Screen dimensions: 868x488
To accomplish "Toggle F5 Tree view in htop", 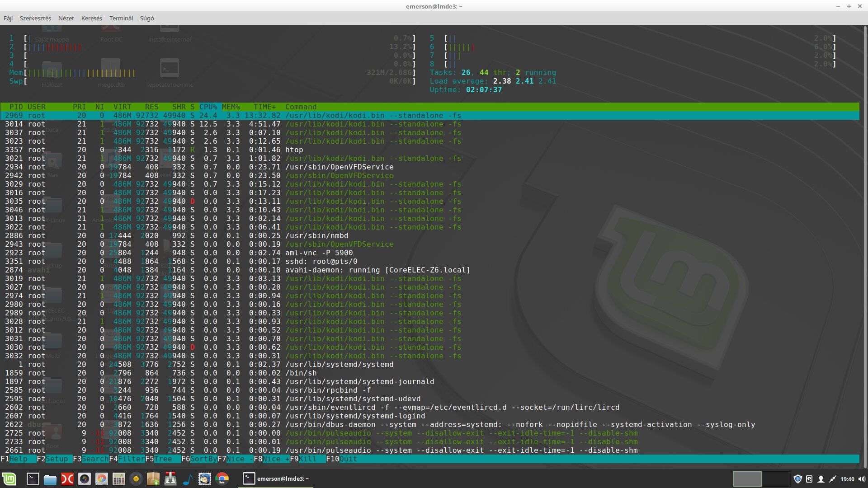I will [163, 459].
